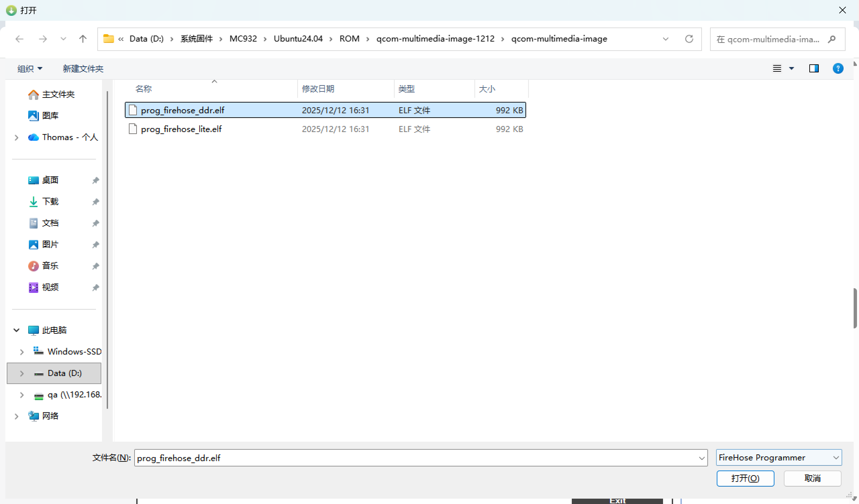Click the up-one-level arrow button
Image resolution: width=859 pixels, height=504 pixels.
point(83,39)
